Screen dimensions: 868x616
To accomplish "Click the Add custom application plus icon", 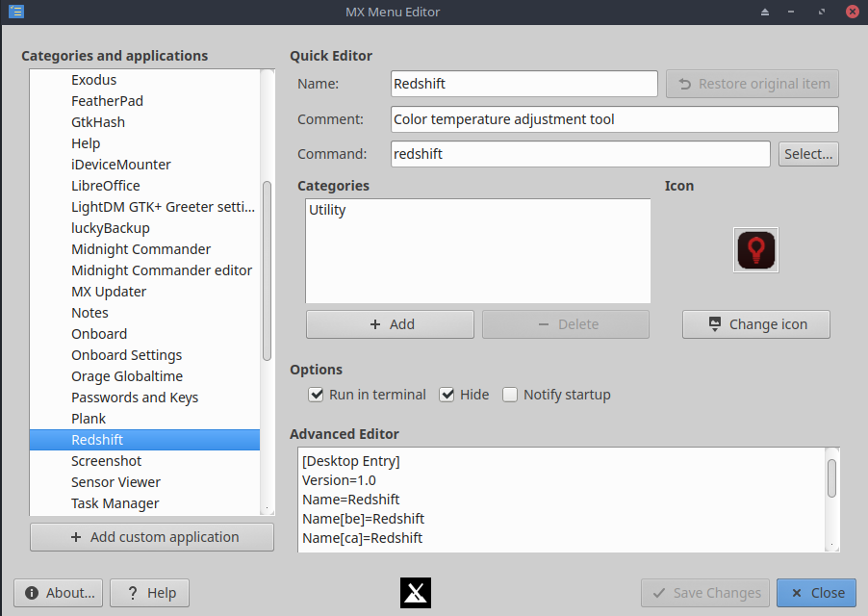I will 76,537.
